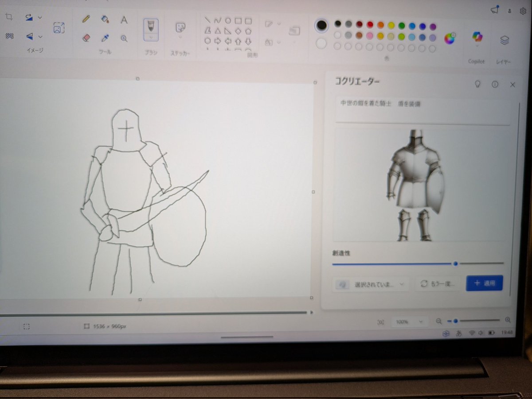Open the Edit colors wheel

(x=450, y=38)
